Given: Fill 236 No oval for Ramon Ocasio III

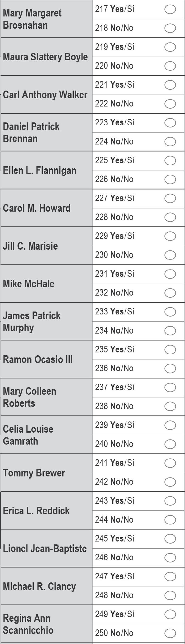Looking at the screenshot, I should [x=170, y=368].
